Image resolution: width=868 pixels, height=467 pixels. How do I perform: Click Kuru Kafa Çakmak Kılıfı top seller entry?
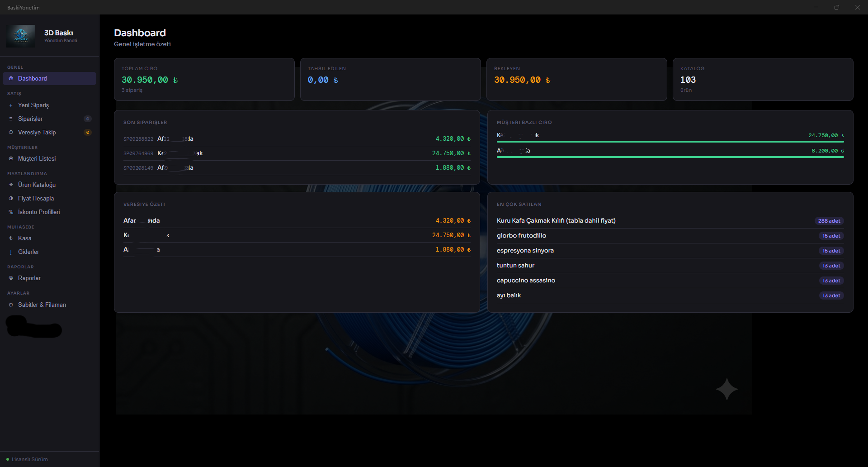click(556, 220)
